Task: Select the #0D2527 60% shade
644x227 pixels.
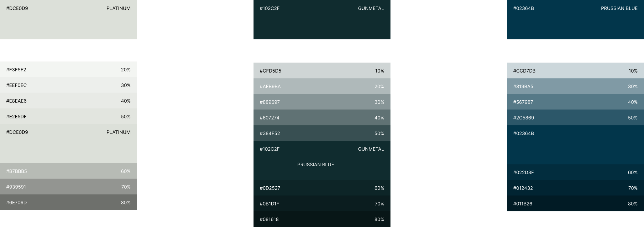Action: (322, 188)
